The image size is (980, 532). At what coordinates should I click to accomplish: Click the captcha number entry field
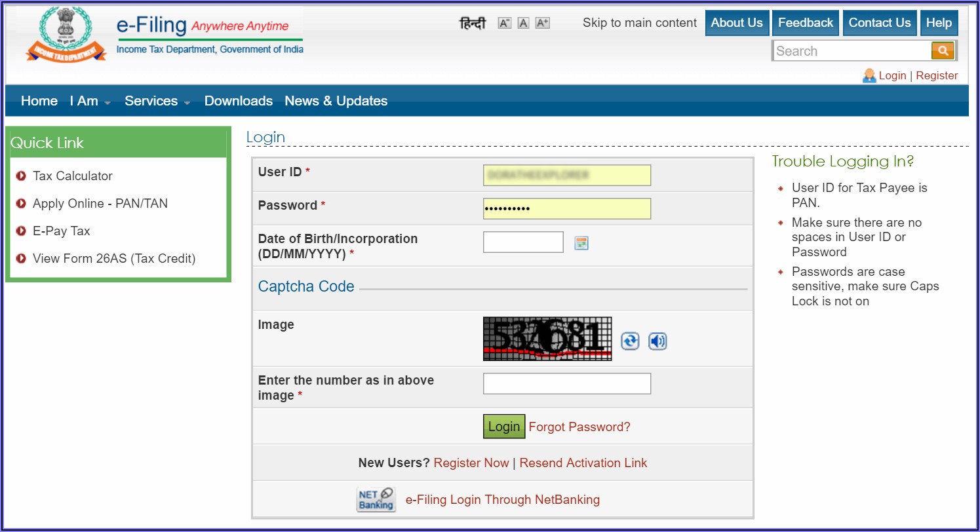point(566,384)
